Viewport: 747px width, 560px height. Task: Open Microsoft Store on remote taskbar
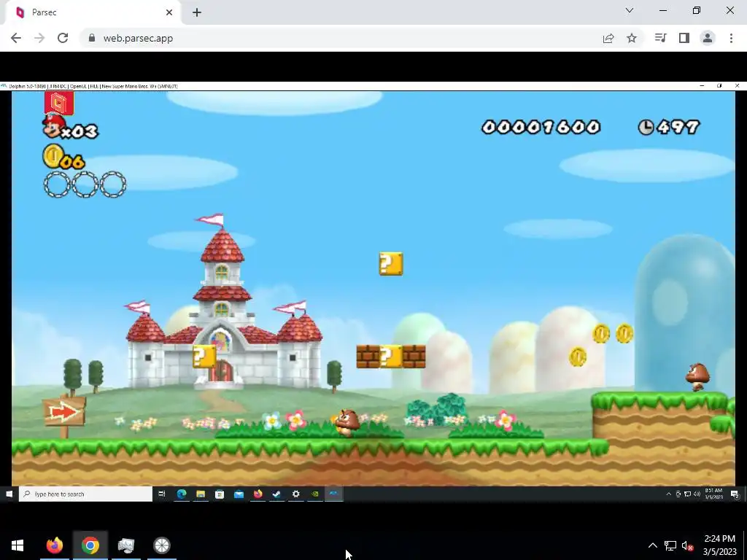point(220,494)
